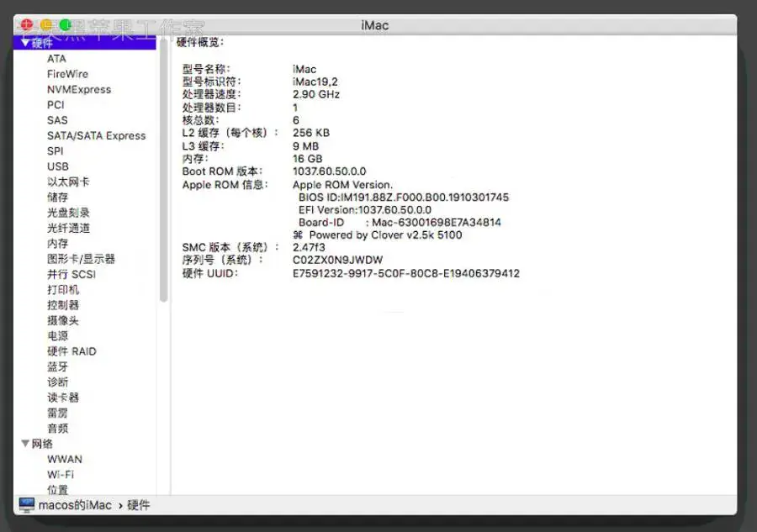Click the sidebar vertical scrollbar
Viewport: 757px width, 532px height.
point(164,172)
